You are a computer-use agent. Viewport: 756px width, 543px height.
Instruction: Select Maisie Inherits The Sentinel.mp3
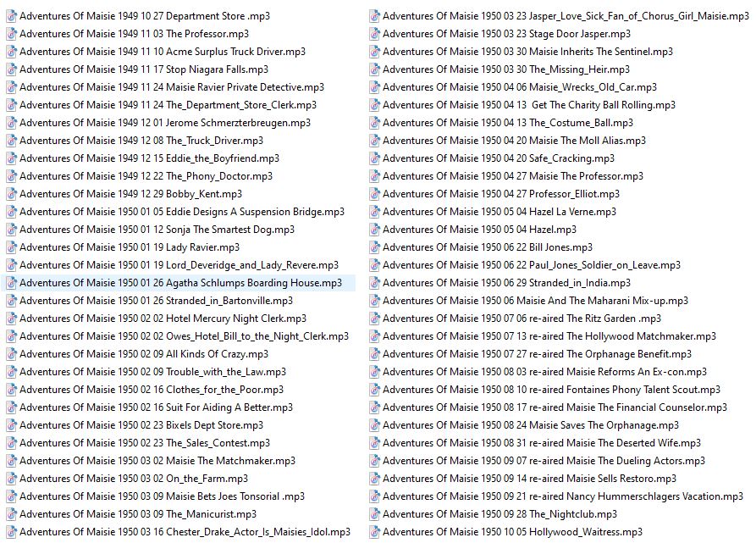tap(527, 52)
